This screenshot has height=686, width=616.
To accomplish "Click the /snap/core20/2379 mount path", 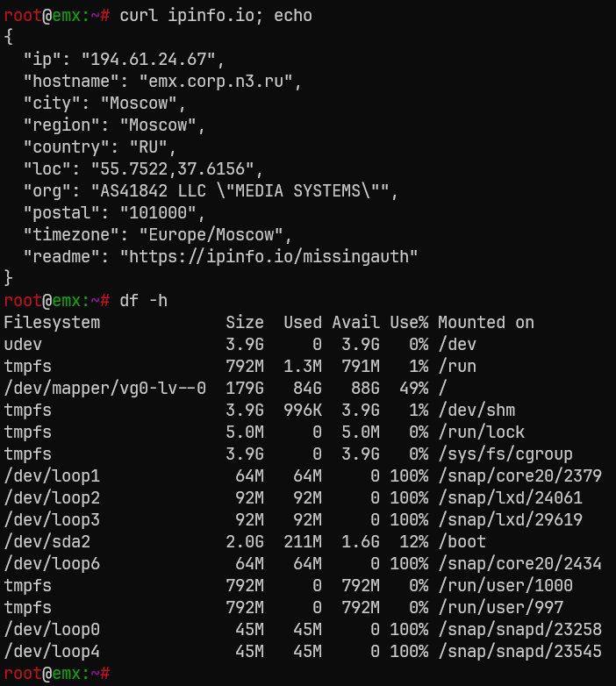I will coord(519,475).
